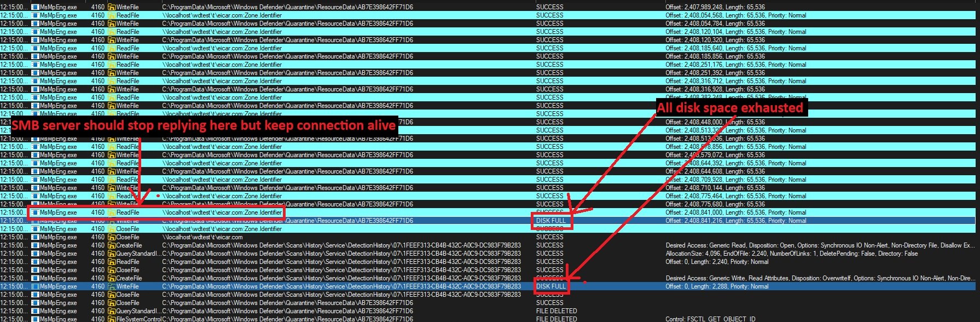
Task: Click the CloseFile icon beside the \\localhost\wdtest\t\eicar.com path
Action: (x=112, y=237)
